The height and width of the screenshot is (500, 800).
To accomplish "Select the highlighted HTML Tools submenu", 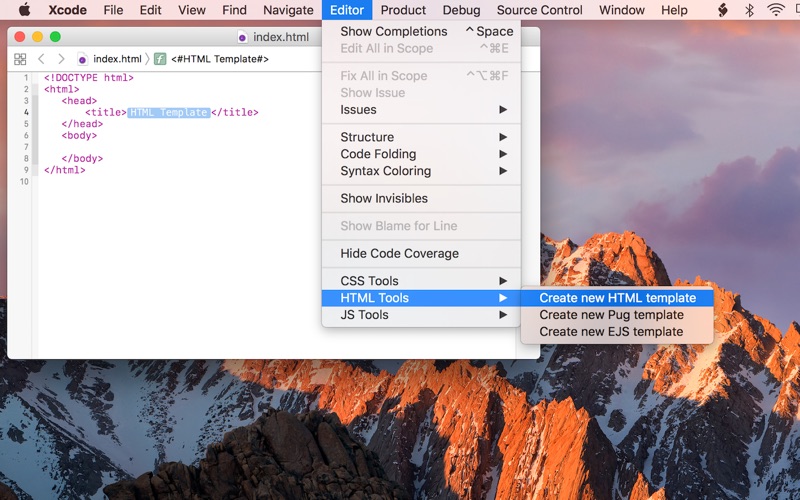I will [x=421, y=298].
